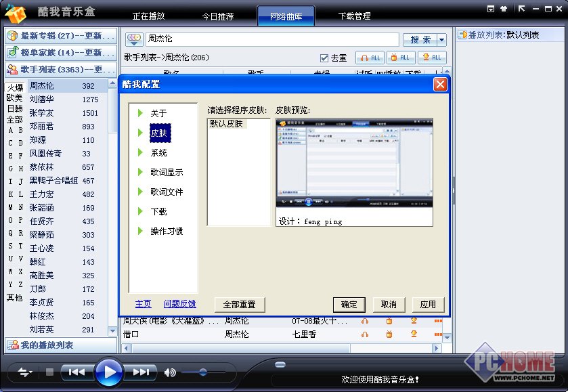The width and height of the screenshot is (568, 392).
Task: Select 默认皮肤 in skin list
Action: point(226,123)
